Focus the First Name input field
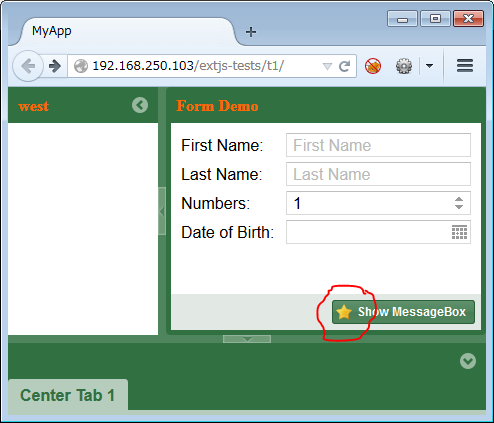This screenshot has width=494, height=423. click(378, 145)
